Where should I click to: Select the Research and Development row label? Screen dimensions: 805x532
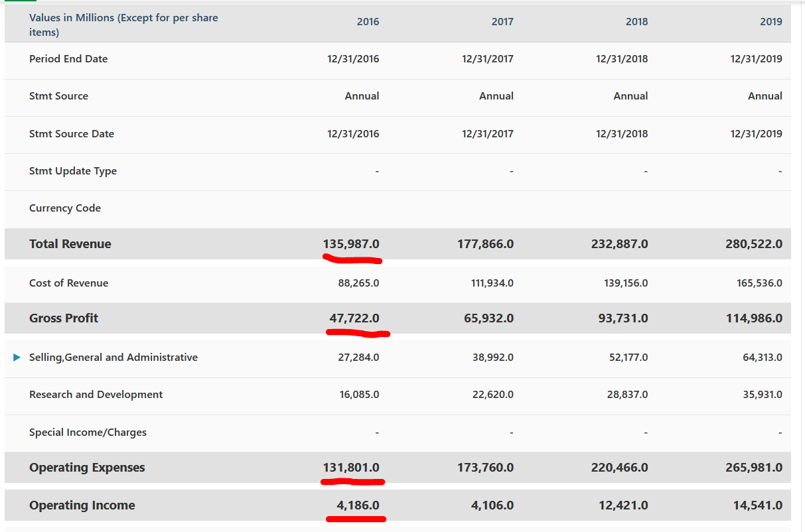pos(95,394)
